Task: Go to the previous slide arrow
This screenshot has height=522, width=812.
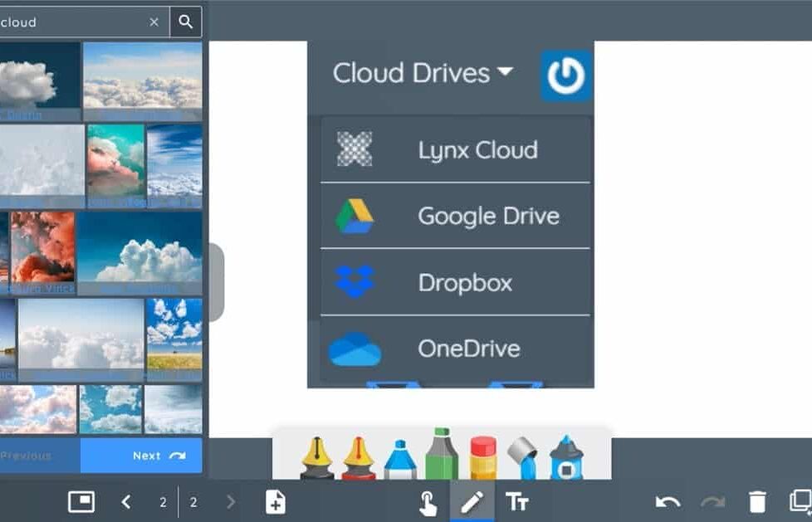Action: point(126,501)
